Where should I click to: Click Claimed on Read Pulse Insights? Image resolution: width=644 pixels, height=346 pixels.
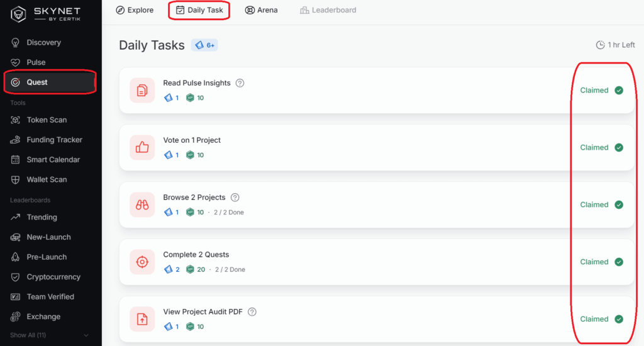(x=602, y=91)
